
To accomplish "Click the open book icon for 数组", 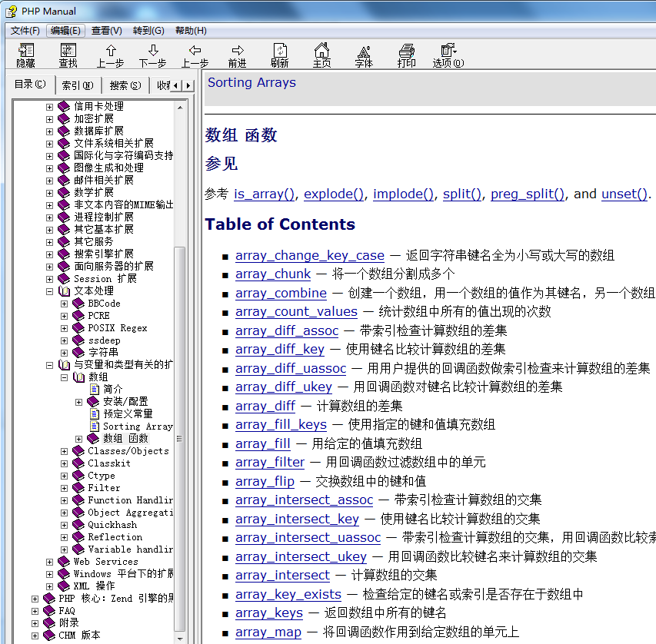I will click(x=78, y=377).
